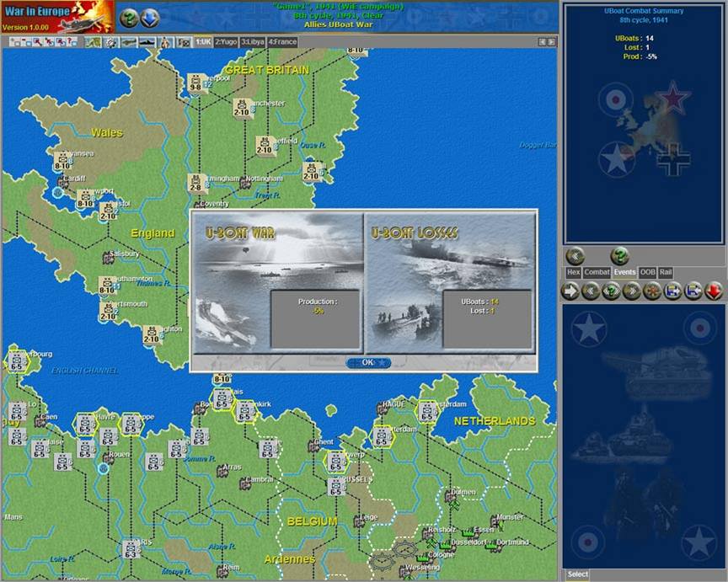The width and height of the screenshot is (728, 582).
Task: Click the blue down-arrow icon in the top bar
Action: coord(150,18)
